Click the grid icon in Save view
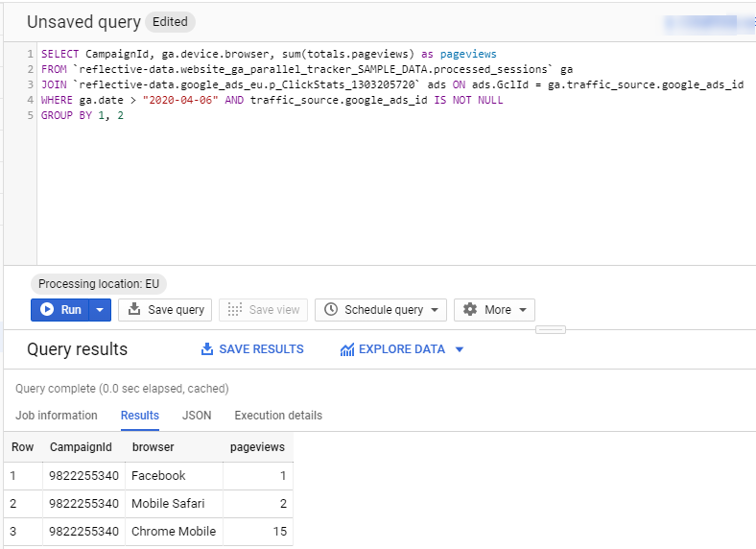Screen dimensions: 756x549 pyautogui.click(x=235, y=309)
